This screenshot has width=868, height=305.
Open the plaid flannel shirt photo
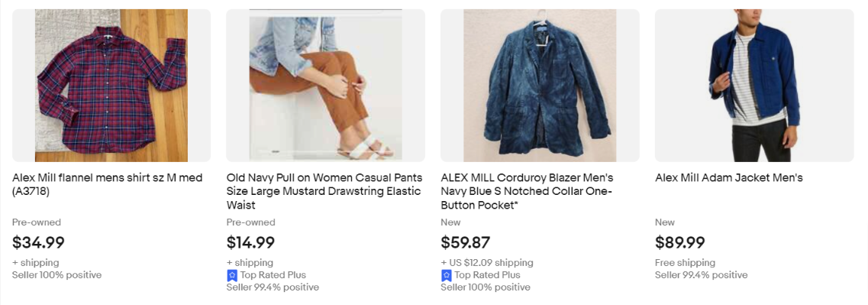111,86
